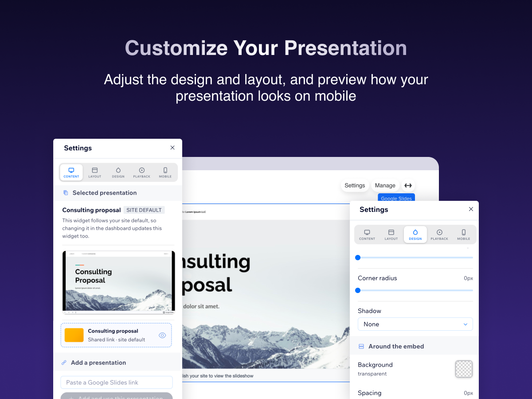Open the transparent Background color swatch
This screenshot has width=532, height=399.
[464, 369]
